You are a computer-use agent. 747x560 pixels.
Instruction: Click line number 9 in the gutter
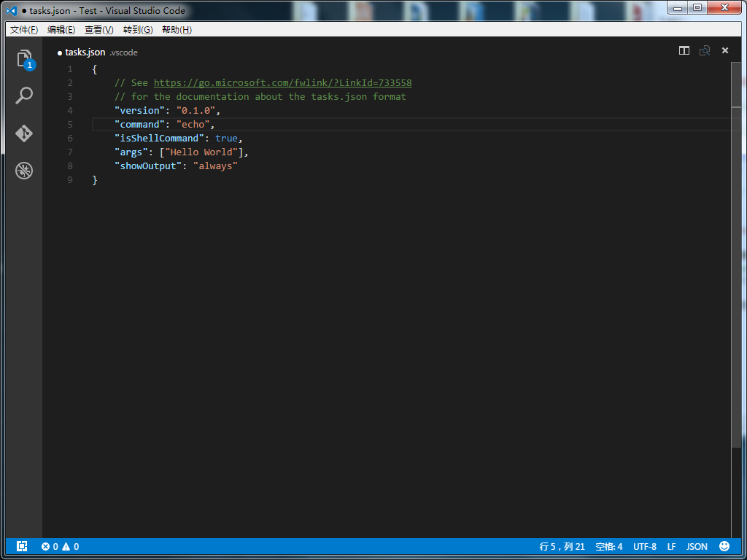tap(70, 179)
